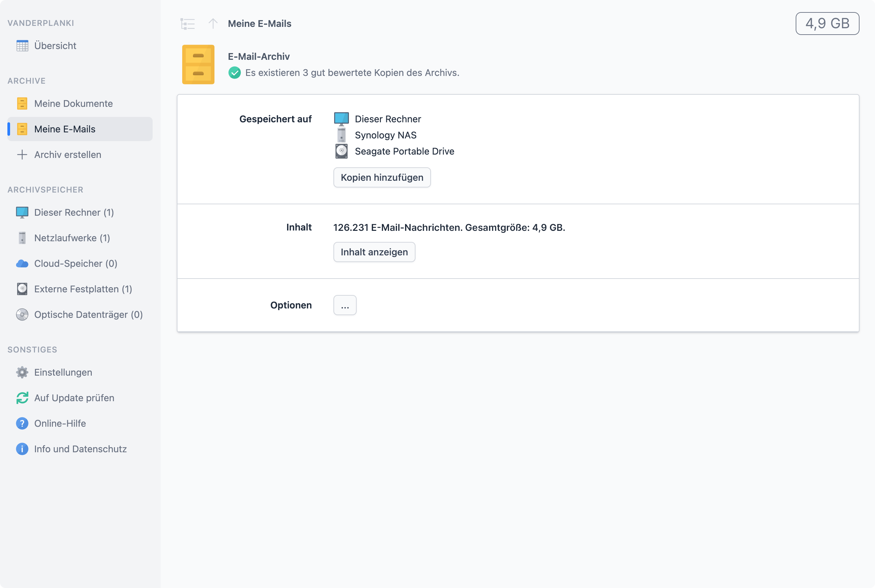875x588 pixels.
Task: Select Übersicht in the sidebar
Action: pos(55,46)
